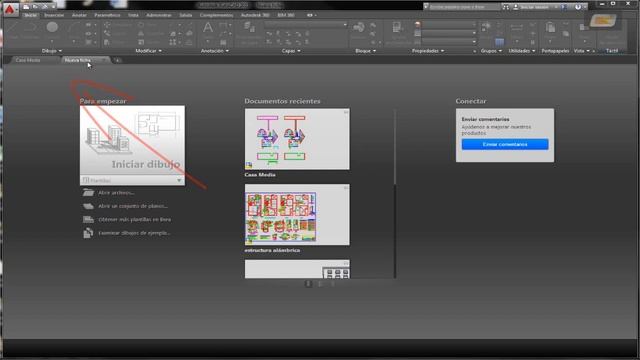Expand the Capas panel dropdown

(291, 51)
